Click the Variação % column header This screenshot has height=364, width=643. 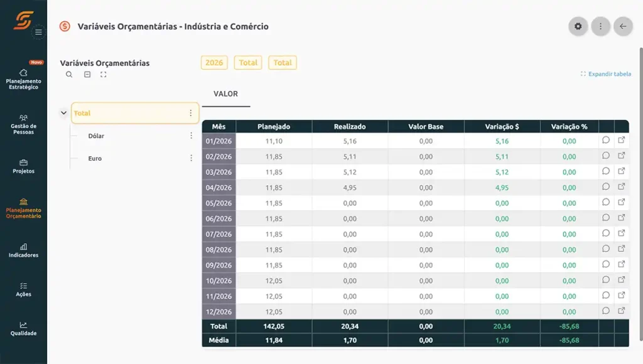click(x=569, y=127)
